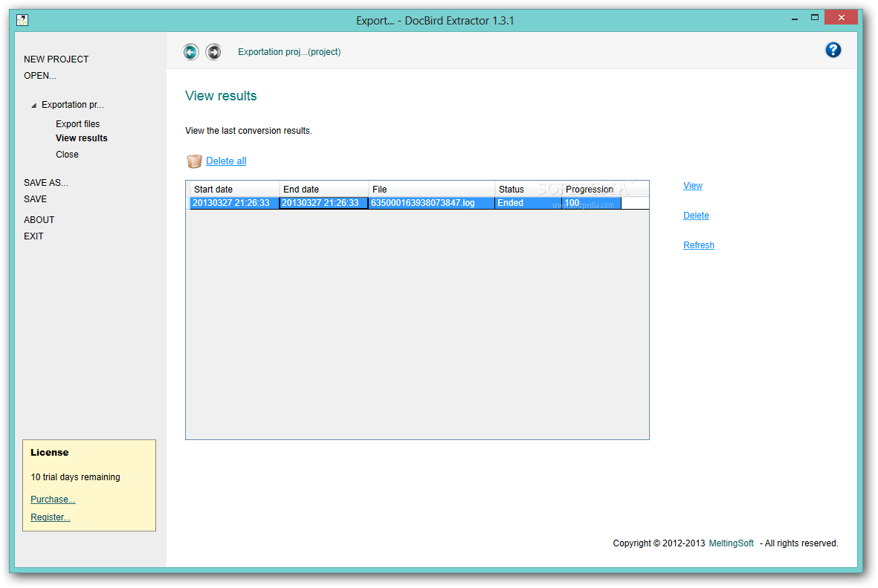Click the 100 progression cell
Screen dimensions: 878x588
pos(591,203)
